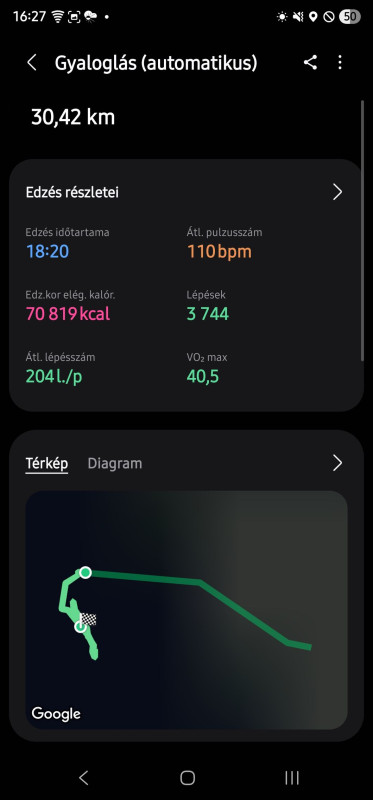The image size is (373, 800).
Task: Tap the 30,42 km distance value
Action: click(x=73, y=117)
